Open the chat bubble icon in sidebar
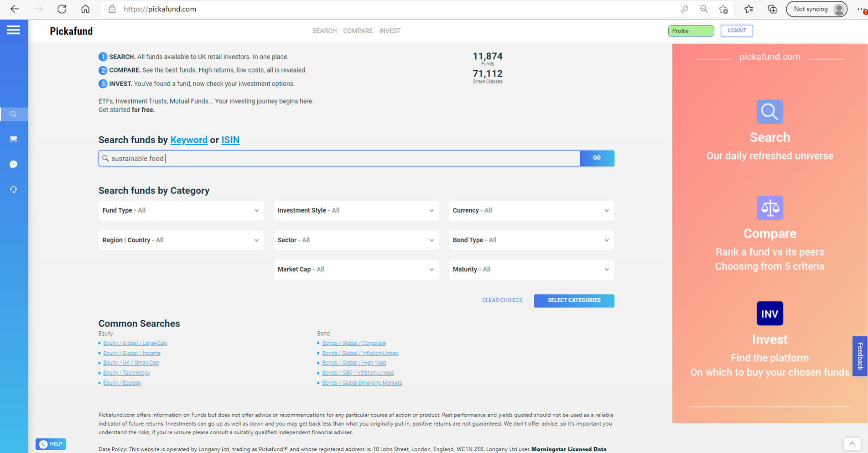Viewport: 868px width, 453px height. [x=14, y=164]
